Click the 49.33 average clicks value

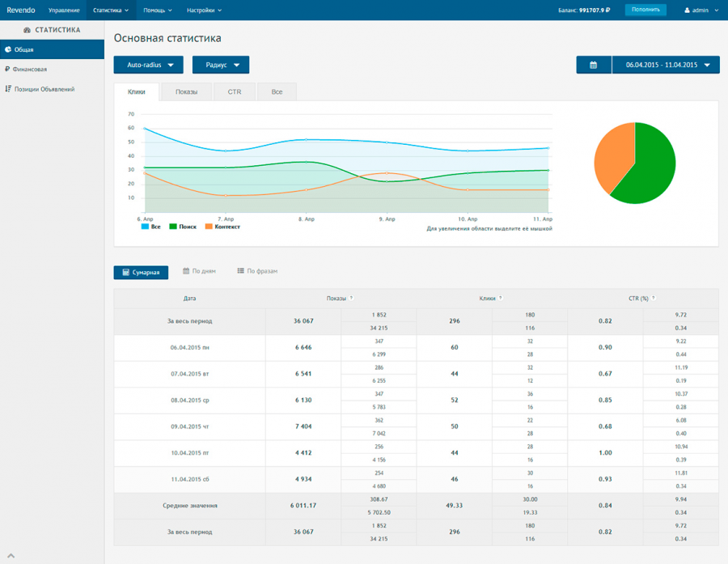click(454, 506)
